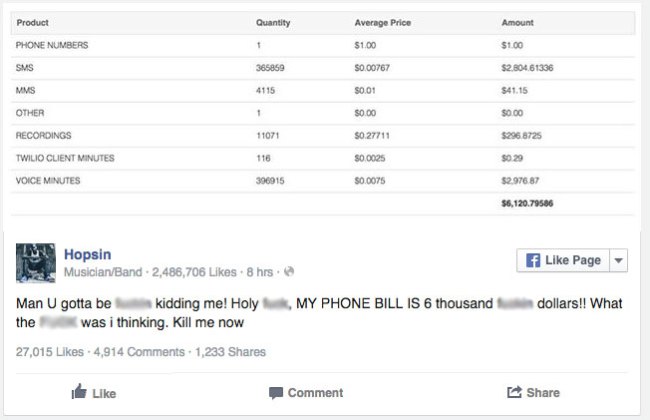This screenshot has width=650, height=420.
Task: Select the SMS row in the table
Action: pyautogui.click(x=320, y=67)
